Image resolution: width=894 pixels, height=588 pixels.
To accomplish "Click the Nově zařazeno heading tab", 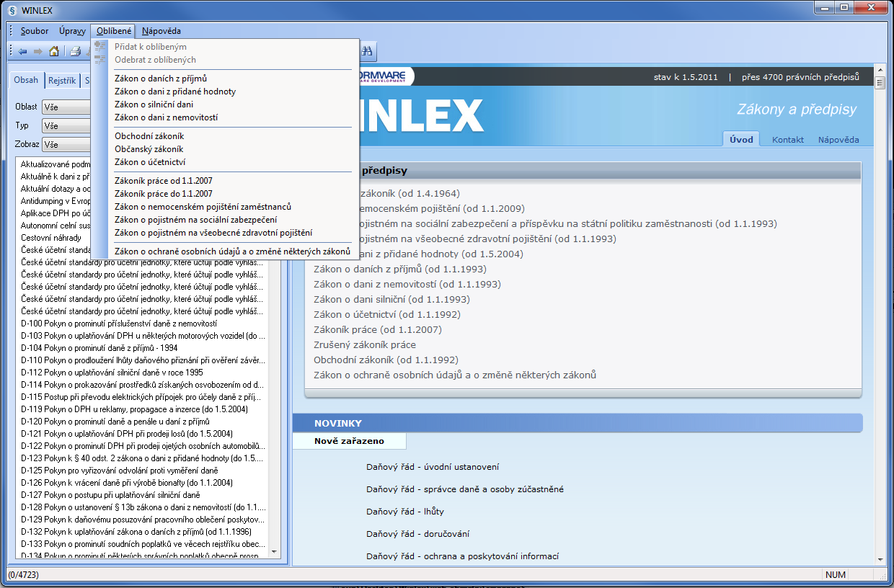I will point(349,441).
